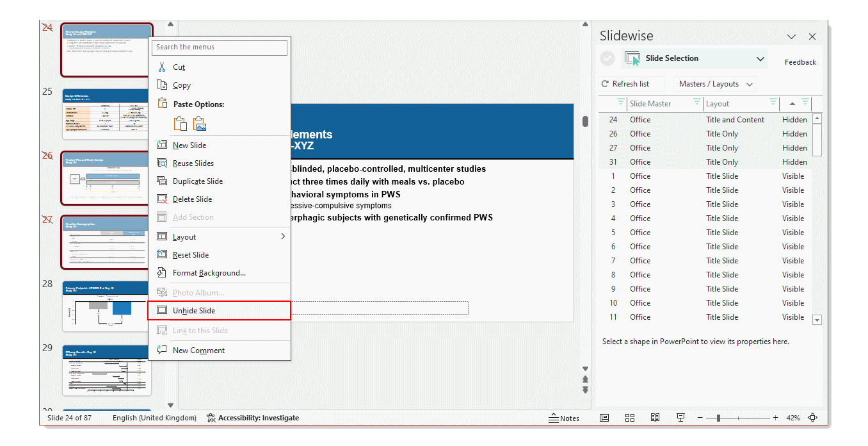Open the Slide Master filter icon
The width and height of the screenshot is (868, 446).
point(698,103)
